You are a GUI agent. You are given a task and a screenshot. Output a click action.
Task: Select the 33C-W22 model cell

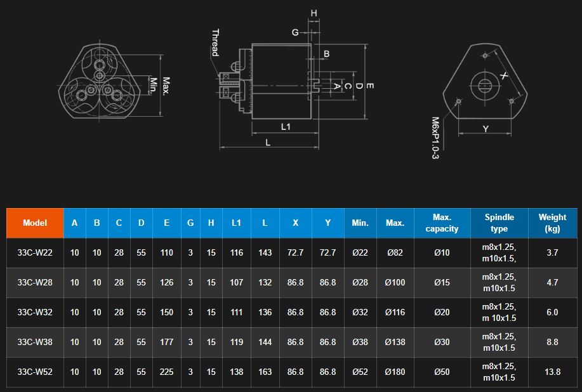coord(35,252)
